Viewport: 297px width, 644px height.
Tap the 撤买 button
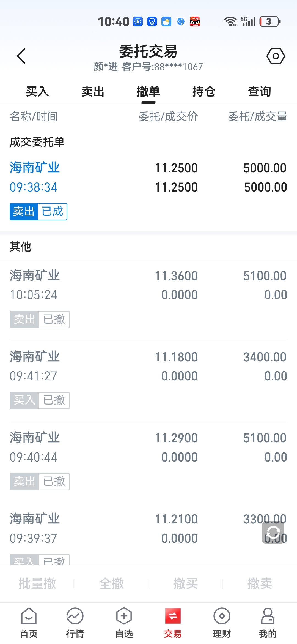(x=185, y=583)
